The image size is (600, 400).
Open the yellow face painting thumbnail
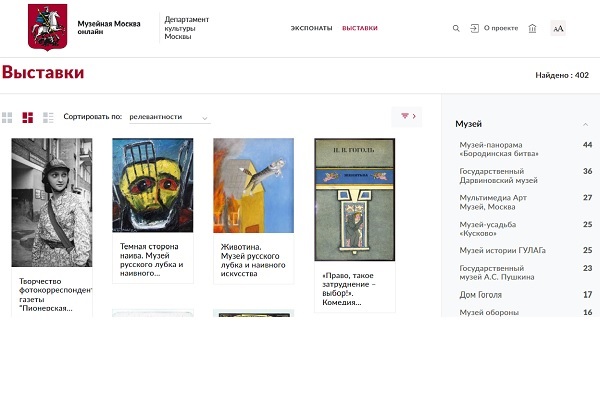[153, 185]
